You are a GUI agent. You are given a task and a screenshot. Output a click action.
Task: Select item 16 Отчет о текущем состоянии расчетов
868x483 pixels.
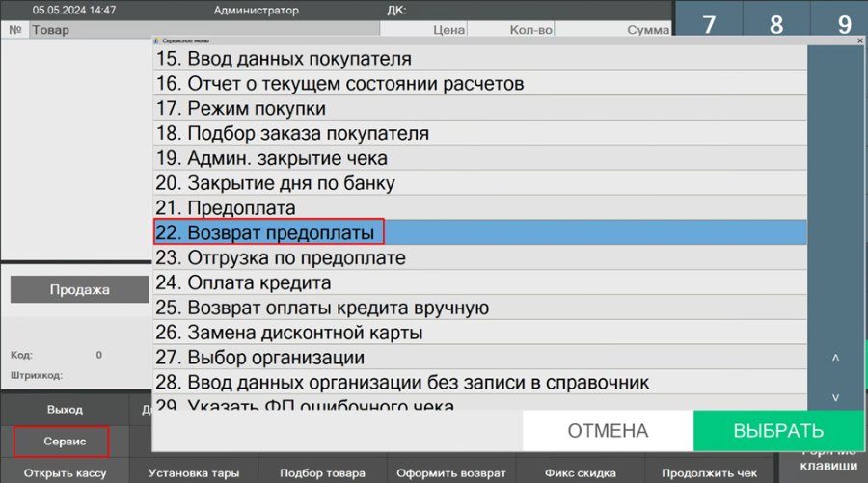point(479,83)
